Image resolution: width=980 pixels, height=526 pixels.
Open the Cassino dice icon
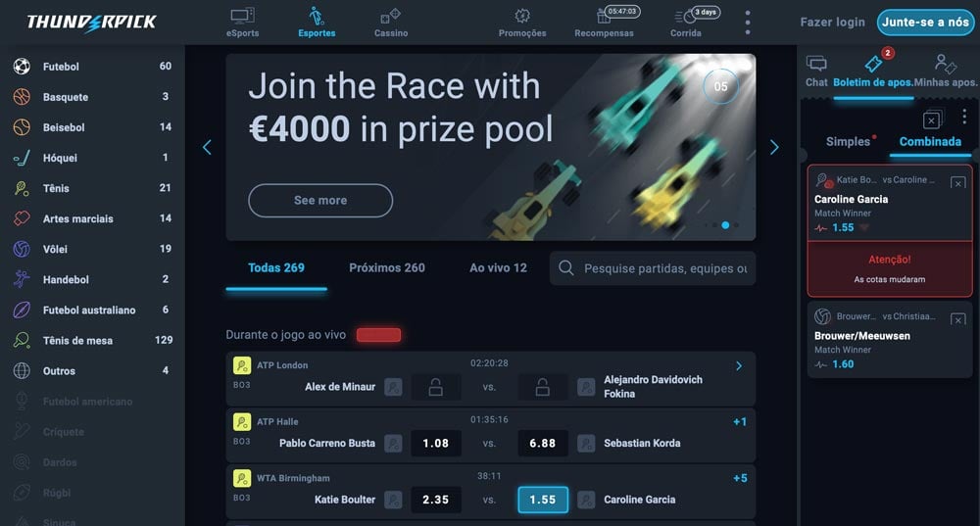tap(391, 15)
